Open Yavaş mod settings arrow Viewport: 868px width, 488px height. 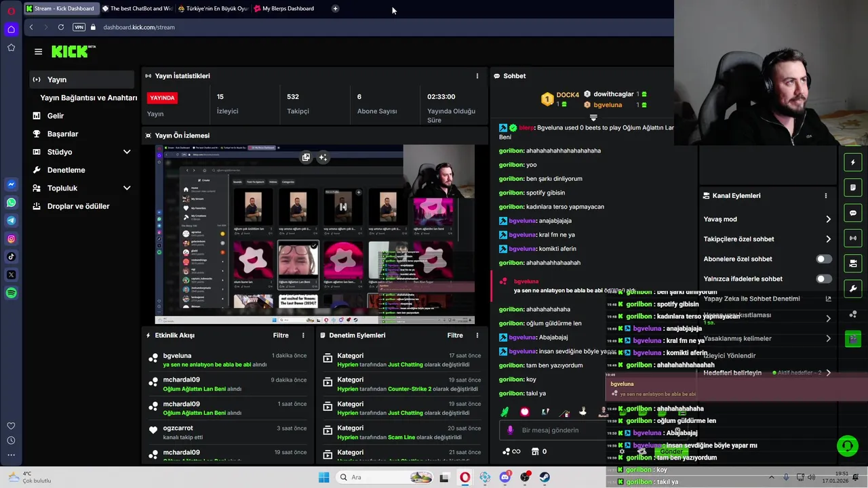click(x=828, y=219)
